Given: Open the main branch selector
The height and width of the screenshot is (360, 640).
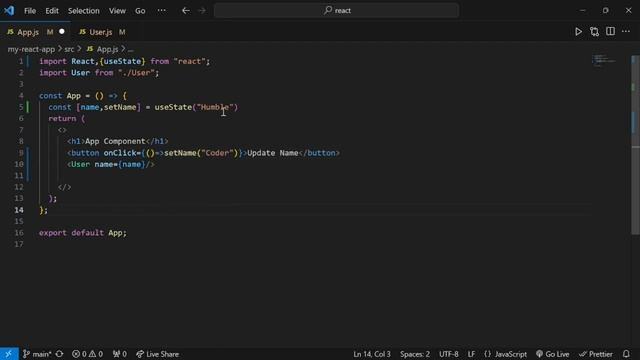Looking at the screenshot, I should [x=37, y=354].
